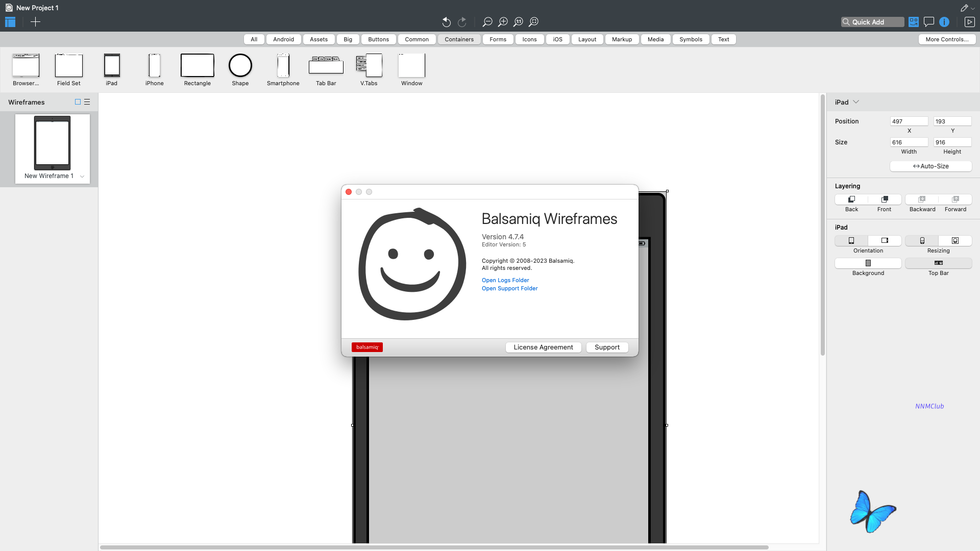Image resolution: width=980 pixels, height=551 pixels.
Task: Switch Wireframes to thumbnail view
Action: point(78,102)
